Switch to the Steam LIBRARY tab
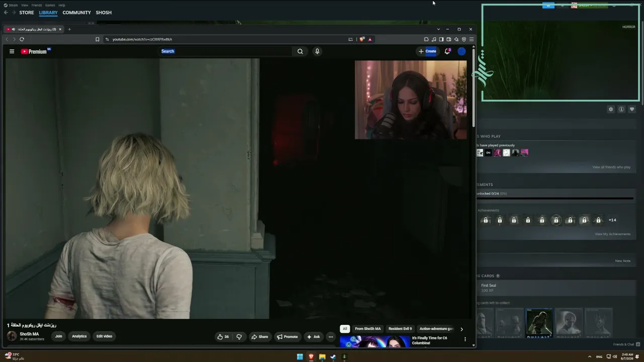Image resolution: width=644 pixels, height=362 pixels. click(x=48, y=13)
